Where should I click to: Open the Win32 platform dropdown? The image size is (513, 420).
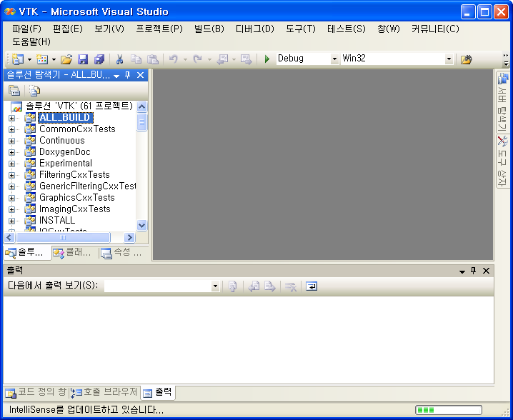point(449,59)
